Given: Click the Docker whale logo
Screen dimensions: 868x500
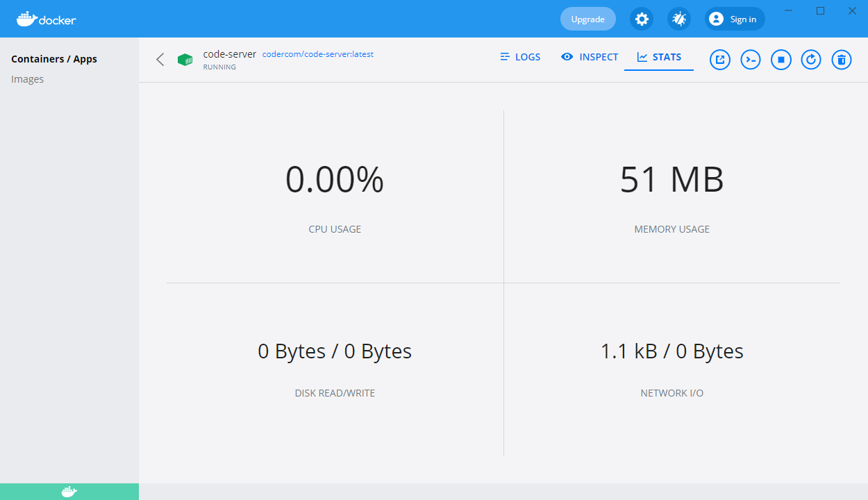Looking at the screenshot, I should [x=46, y=19].
